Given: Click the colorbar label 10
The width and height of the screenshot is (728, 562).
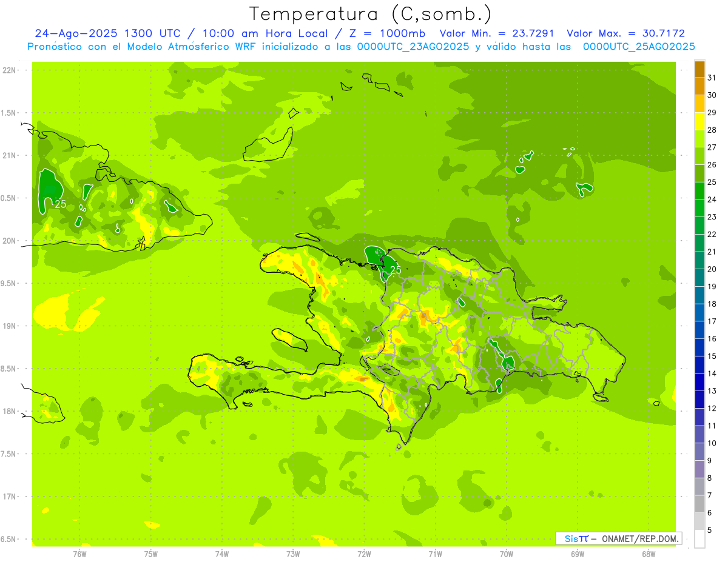Looking at the screenshot, I should click(x=712, y=443).
